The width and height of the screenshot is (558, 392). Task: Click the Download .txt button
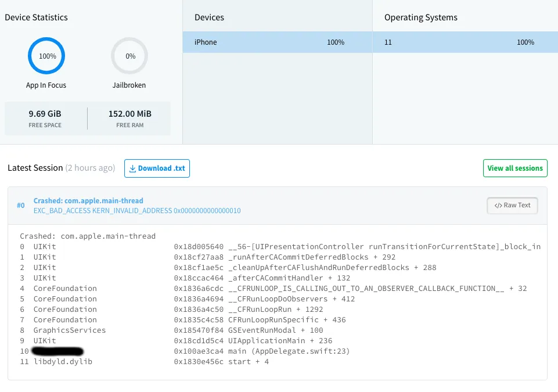[157, 168]
